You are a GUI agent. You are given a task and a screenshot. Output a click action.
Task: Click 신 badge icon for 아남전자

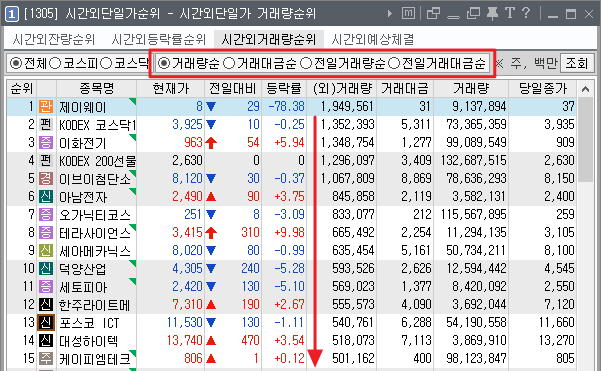[x=46, y=196]
